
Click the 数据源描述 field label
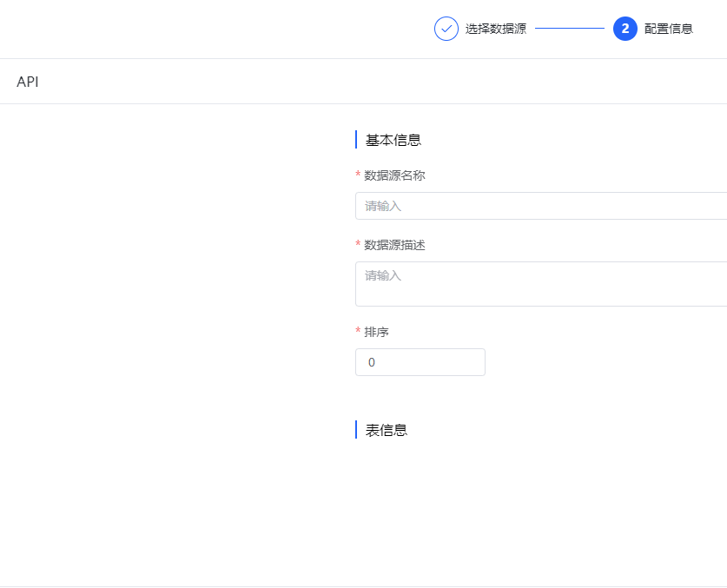(x=394, y=245)
